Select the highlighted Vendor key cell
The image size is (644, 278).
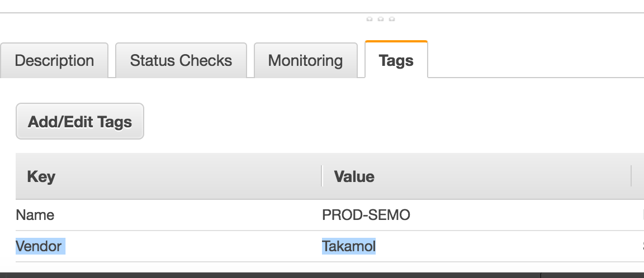click(x=40, y=246)
